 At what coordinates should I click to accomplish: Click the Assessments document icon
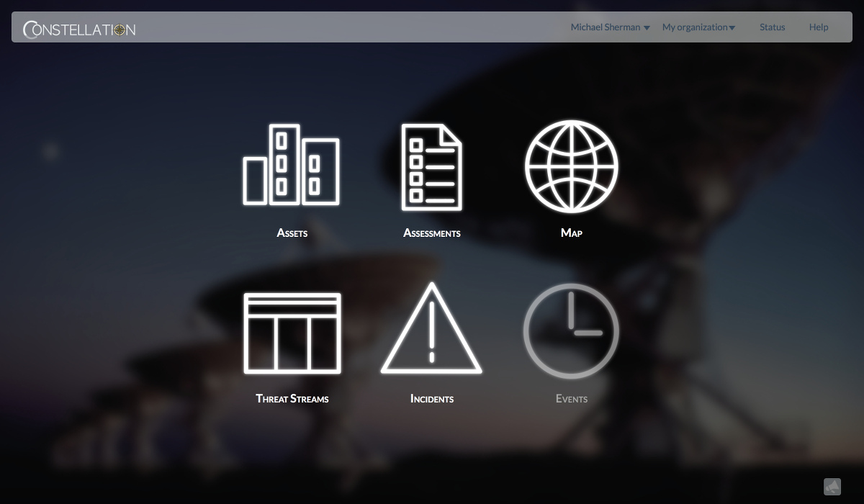pos(432,166)
